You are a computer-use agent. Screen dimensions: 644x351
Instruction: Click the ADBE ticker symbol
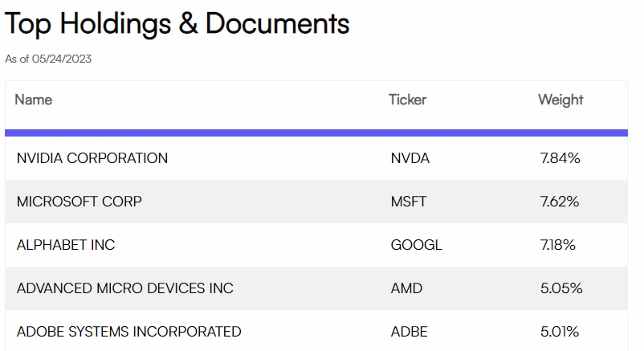pos(410,332)
